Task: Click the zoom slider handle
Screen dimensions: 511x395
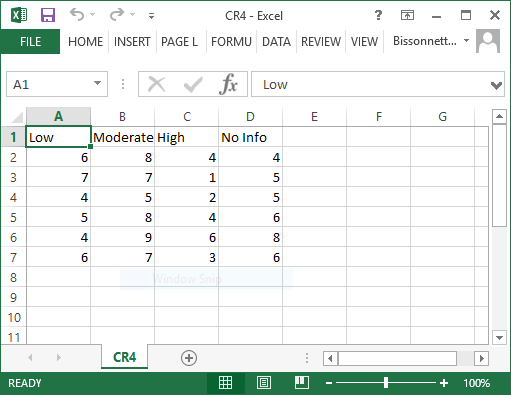Action: coord(386,383)
